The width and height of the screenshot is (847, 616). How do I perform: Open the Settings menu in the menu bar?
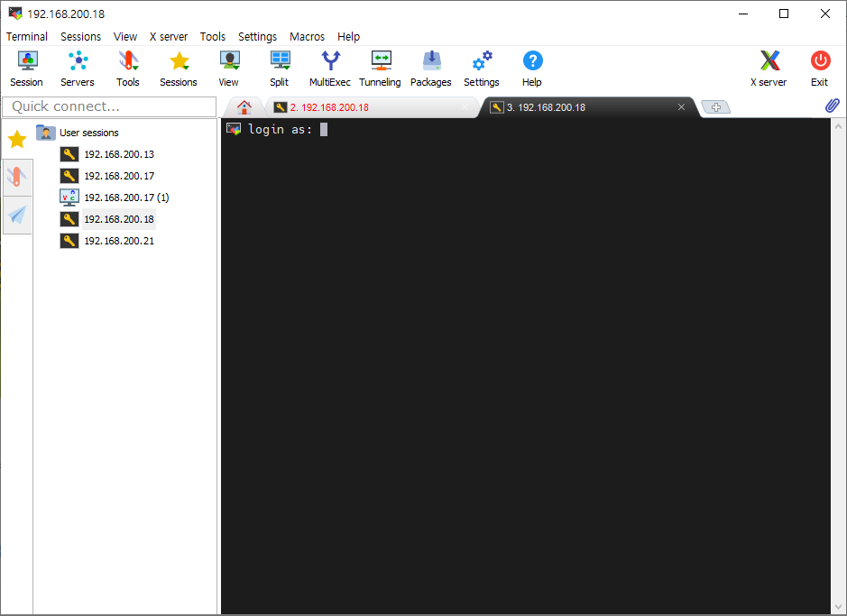pos(258,37)
